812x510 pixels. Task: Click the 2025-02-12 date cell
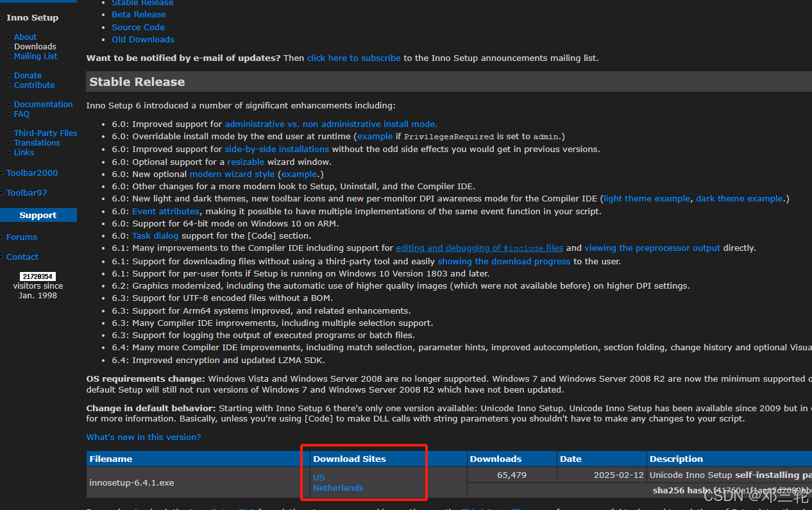click(x=602, y=475)
